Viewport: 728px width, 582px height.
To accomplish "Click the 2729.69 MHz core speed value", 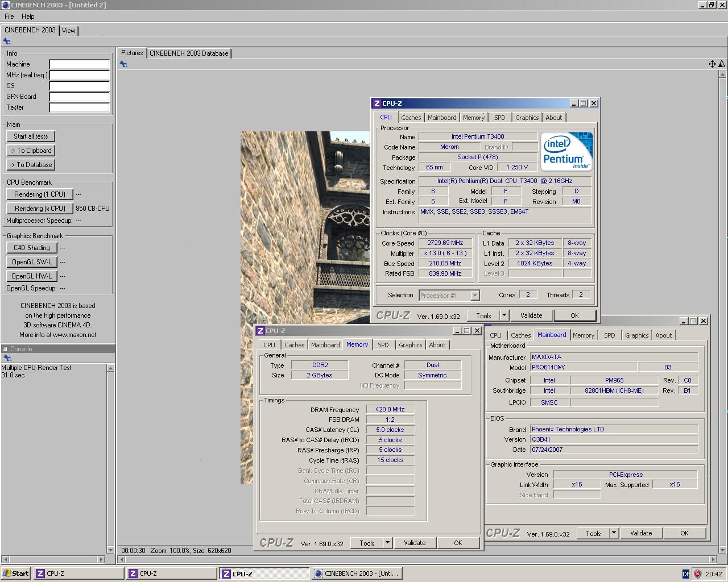I will click(x=445, y=243).
